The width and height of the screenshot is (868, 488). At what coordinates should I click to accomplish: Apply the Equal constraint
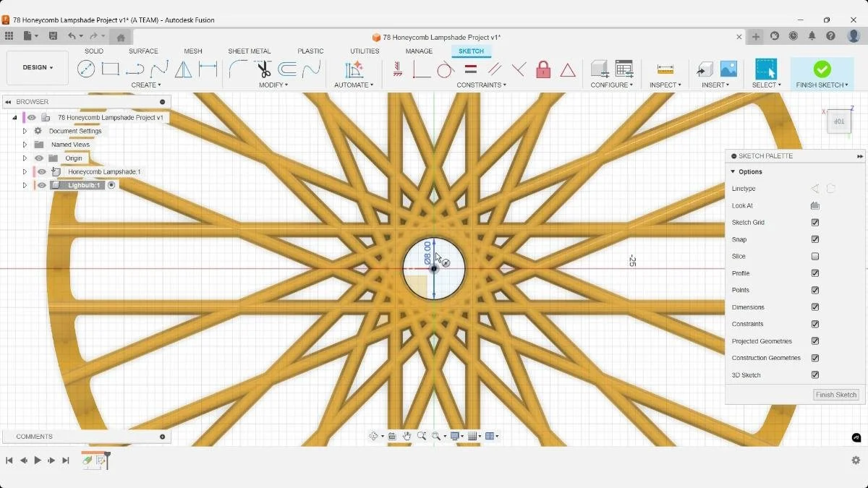(x=470, y=69)
